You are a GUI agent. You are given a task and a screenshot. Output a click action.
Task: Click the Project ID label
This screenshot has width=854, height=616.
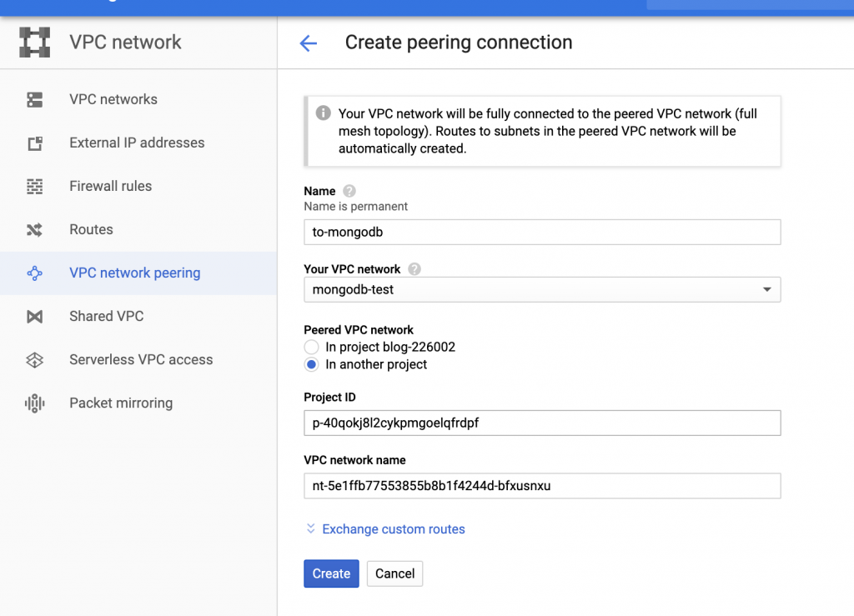(329, 398)
